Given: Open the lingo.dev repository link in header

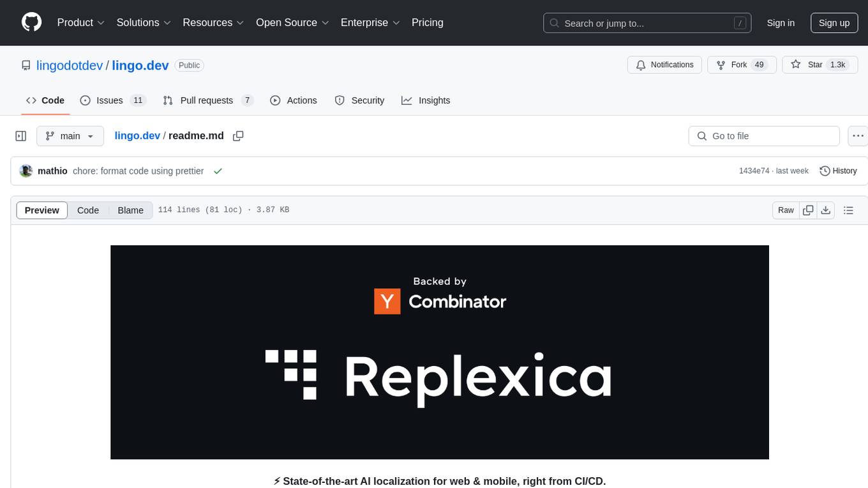Looking at the screenshot, I should [140, 65].
